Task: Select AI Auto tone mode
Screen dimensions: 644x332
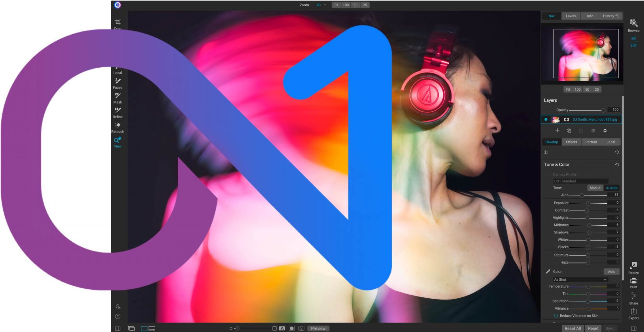Action: coord(612,188)
